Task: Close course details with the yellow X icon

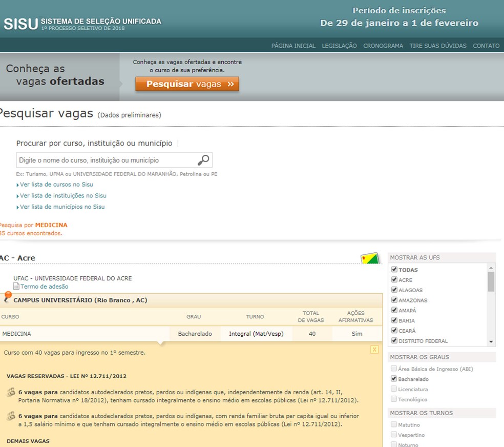Action: pyautogui.click(x=374, y=349)
